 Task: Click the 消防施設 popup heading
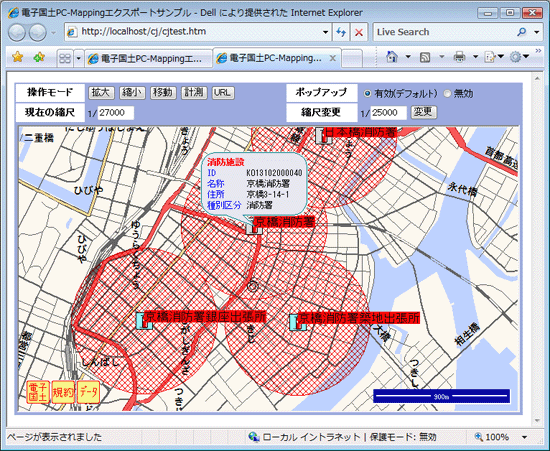[225, 162]
